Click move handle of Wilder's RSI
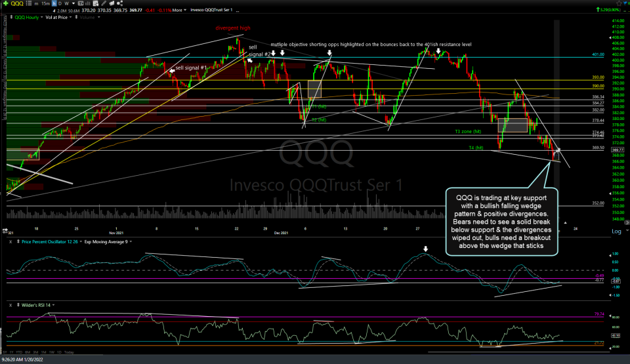 18,306
